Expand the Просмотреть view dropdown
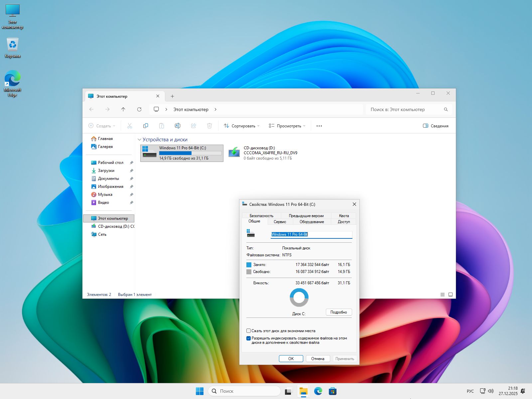The image size is (532, 399). pos(287,126)
